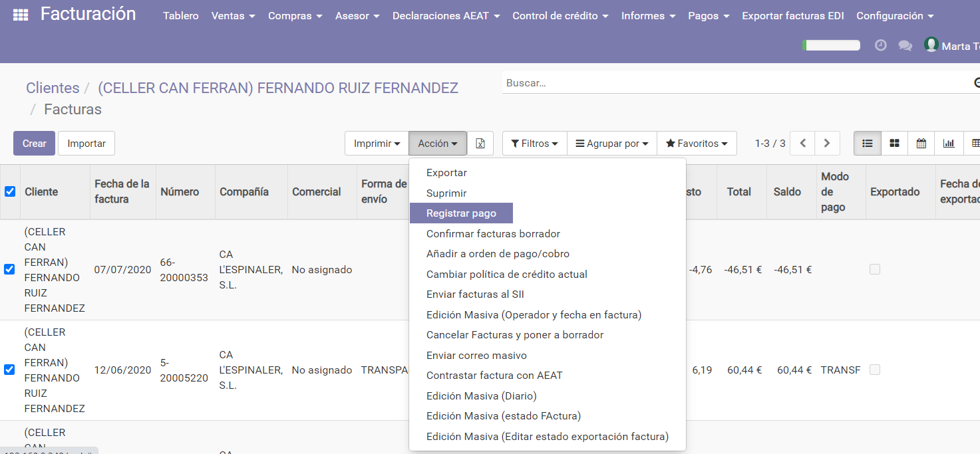Sort by Cliente column header
This screenshot has height=454, width=980.
click(55, 191)
